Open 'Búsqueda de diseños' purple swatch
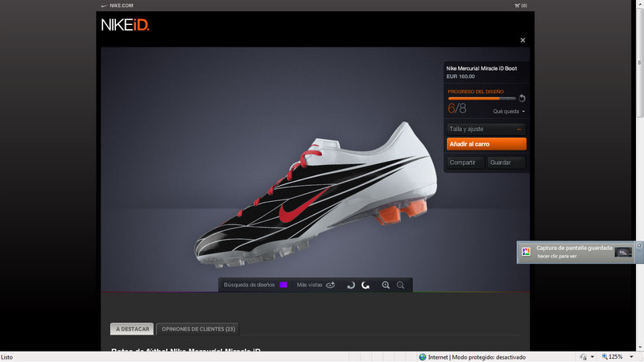Image resolution: width=644 pixels, height=362 pixels. tap(283, 285)
